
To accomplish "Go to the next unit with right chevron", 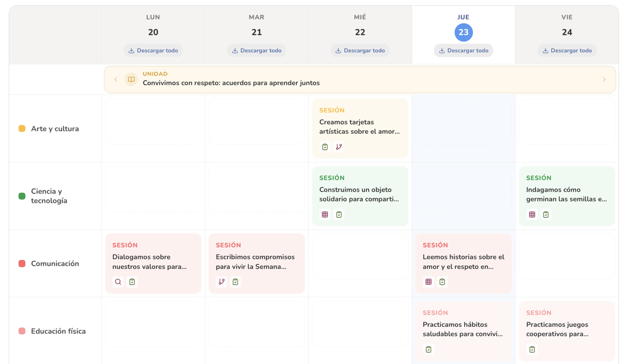I will click(x=604, y=80).
